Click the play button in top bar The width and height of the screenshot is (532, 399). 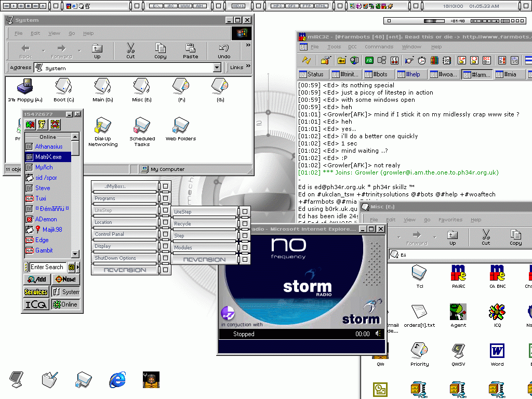click(x=14, y=6)
